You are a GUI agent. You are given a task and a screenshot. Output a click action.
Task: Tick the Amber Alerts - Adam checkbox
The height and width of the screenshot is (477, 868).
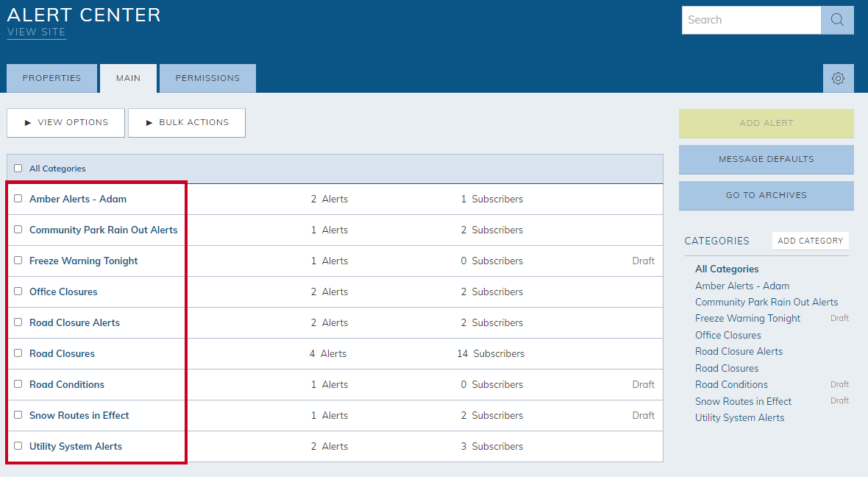18,198
